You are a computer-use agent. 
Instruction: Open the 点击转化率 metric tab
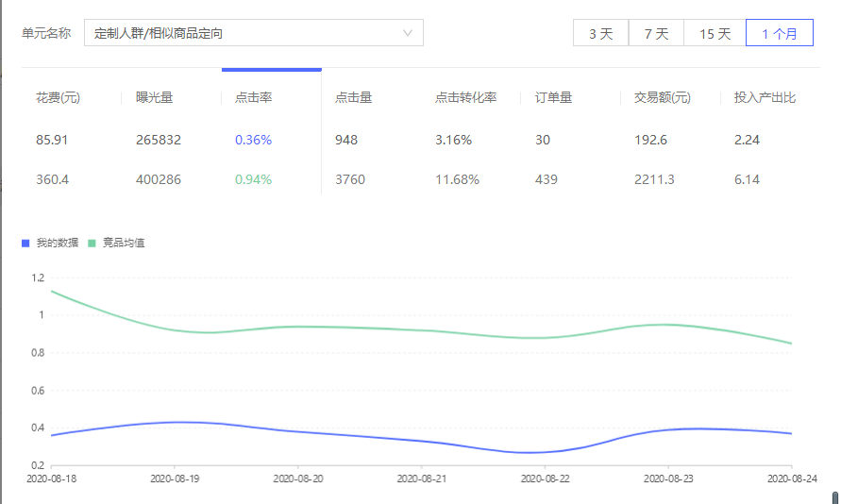pyautogui.click(x=465, y=97)
